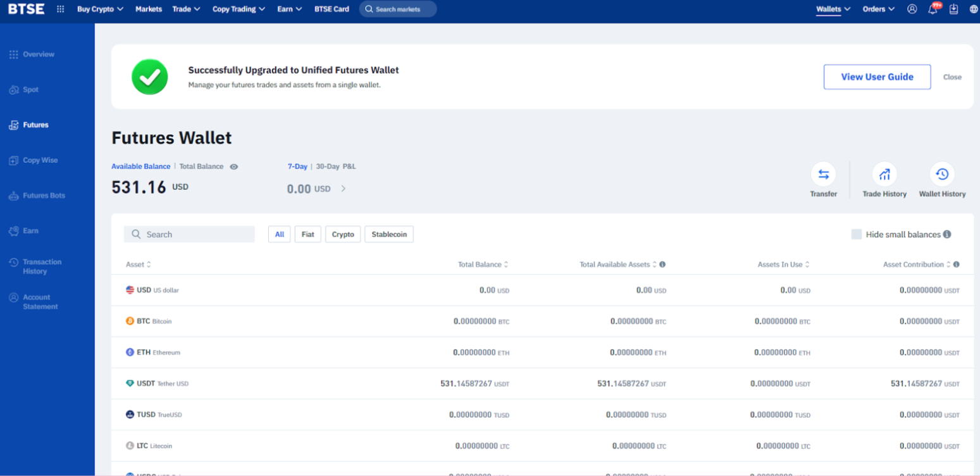Screen dimensions: 980x476
Task: Open the Wallets dropdown menu
Action: 833,9
